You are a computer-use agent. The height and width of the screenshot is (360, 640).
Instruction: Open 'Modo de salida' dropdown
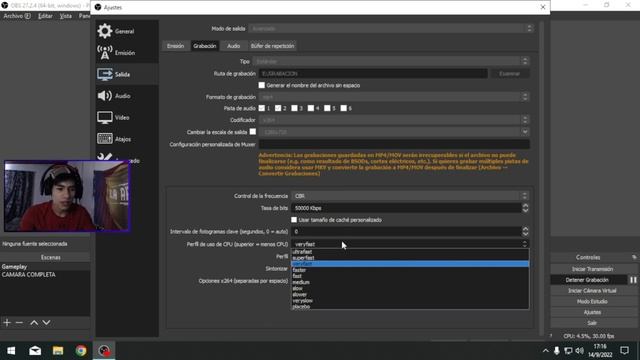pos(391,29)
